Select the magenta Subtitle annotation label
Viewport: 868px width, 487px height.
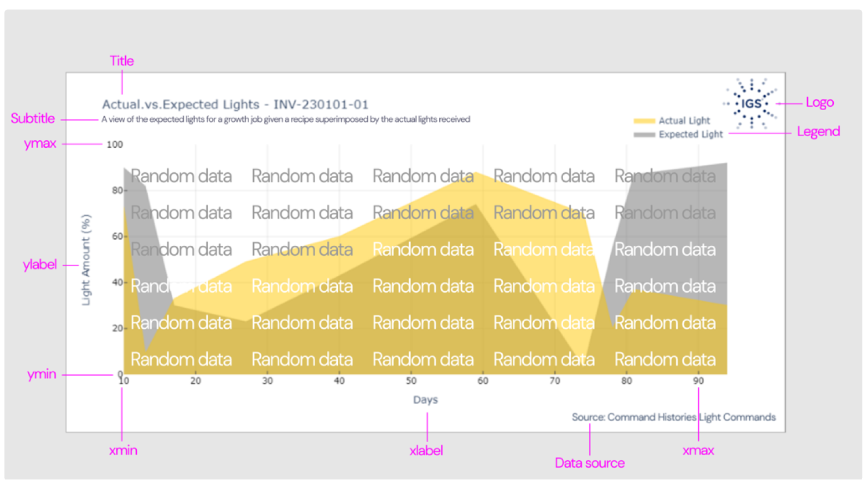32,118
